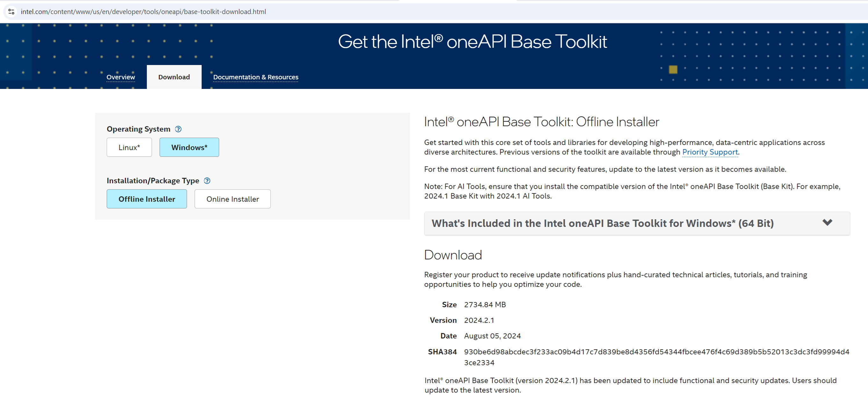Click the SHA384 hash value text
This screenshot has width=868, height=399.
(656, 352)
